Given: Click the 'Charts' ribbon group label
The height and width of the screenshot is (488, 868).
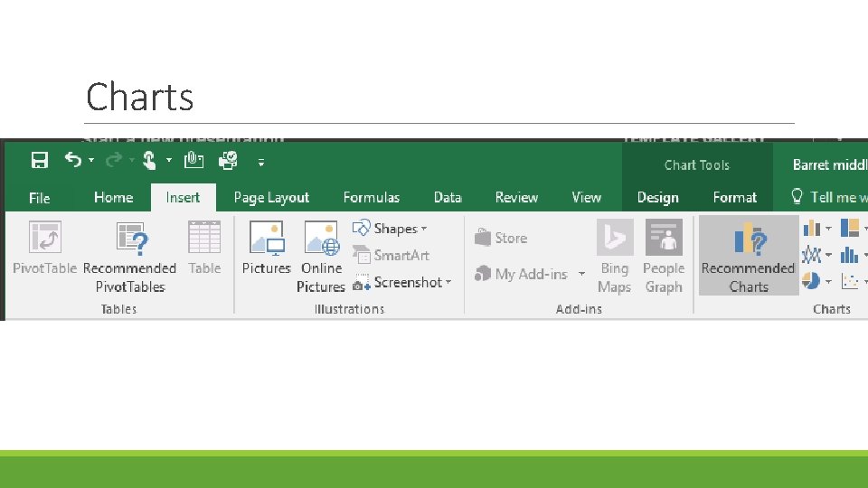Looking at the screenshot, I should click(x=832, y=309).
